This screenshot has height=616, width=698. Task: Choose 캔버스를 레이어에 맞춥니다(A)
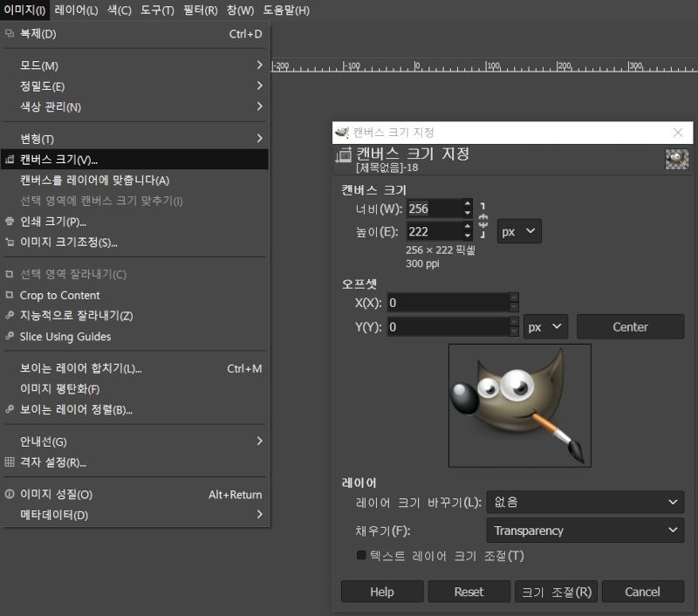(134, 181)
